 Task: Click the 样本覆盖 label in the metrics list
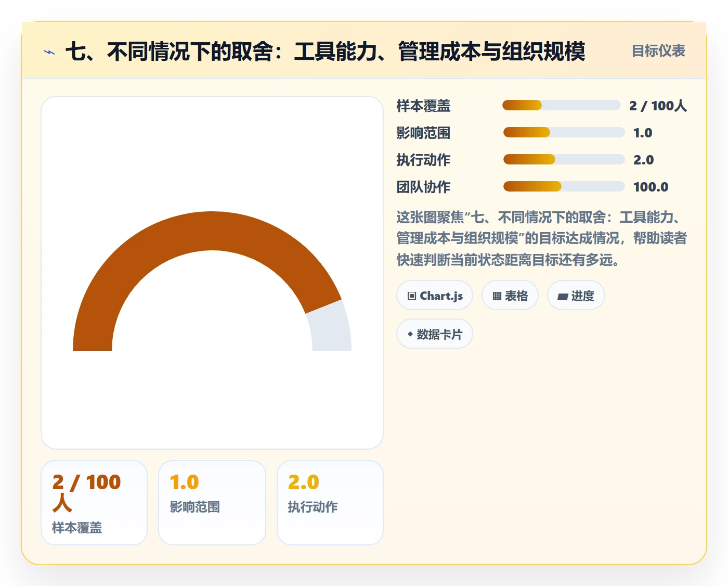423,106
